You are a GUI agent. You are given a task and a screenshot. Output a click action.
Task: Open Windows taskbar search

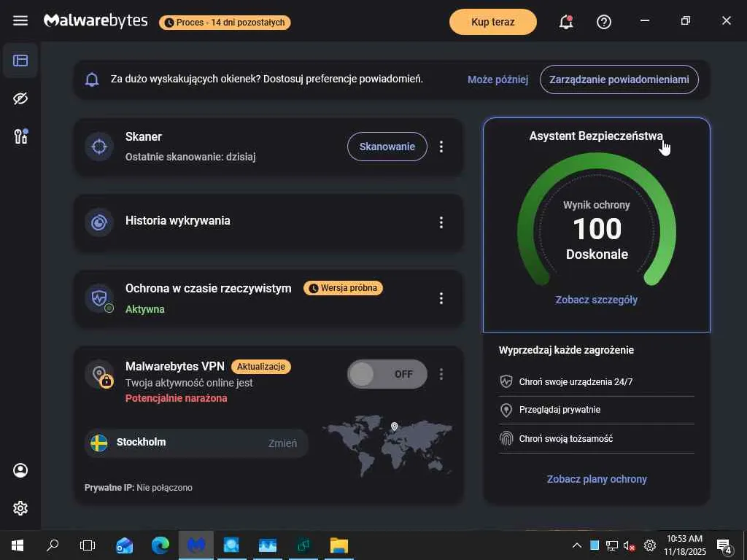pyautogui.click(x=53, y=545)
